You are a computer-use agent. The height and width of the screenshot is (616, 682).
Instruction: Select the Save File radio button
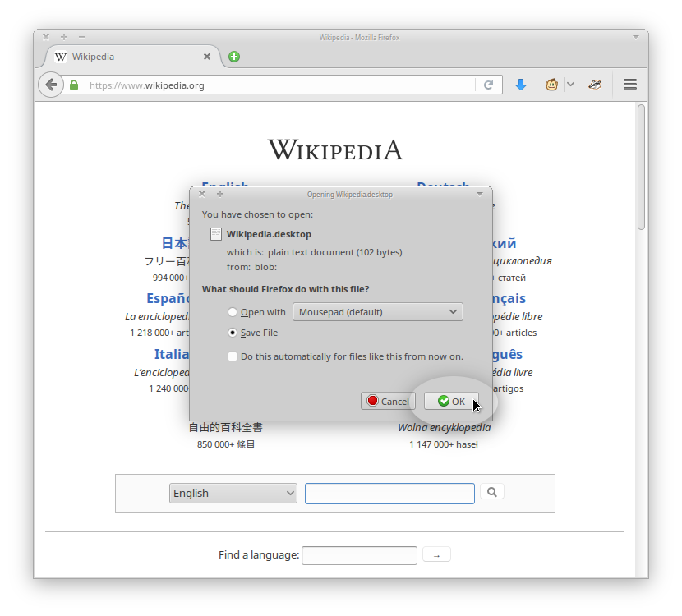[x=233, y=333]
